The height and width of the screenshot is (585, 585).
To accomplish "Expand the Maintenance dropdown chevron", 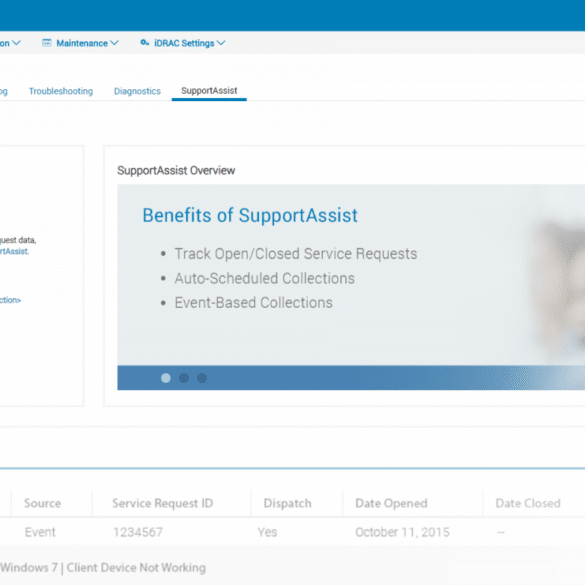I will [x=115, y=43].
